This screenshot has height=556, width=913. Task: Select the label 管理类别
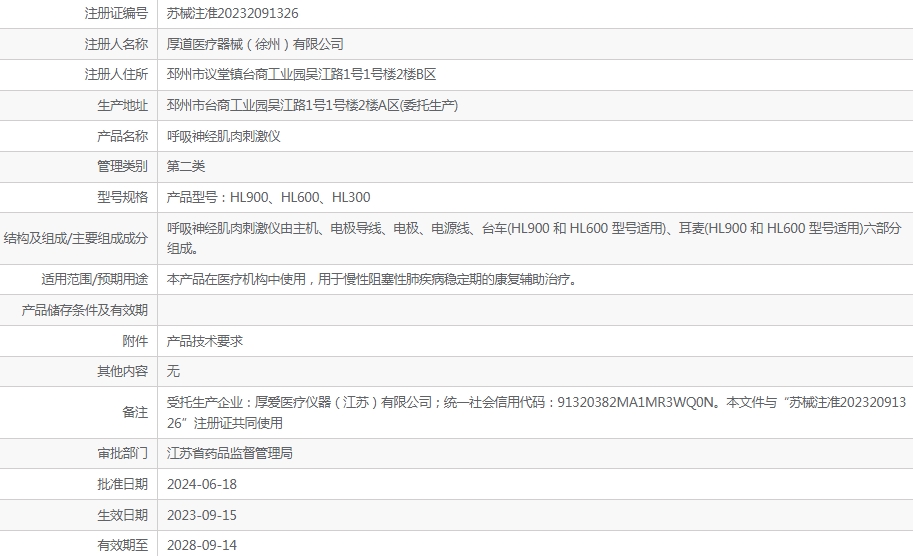(123, 167)
